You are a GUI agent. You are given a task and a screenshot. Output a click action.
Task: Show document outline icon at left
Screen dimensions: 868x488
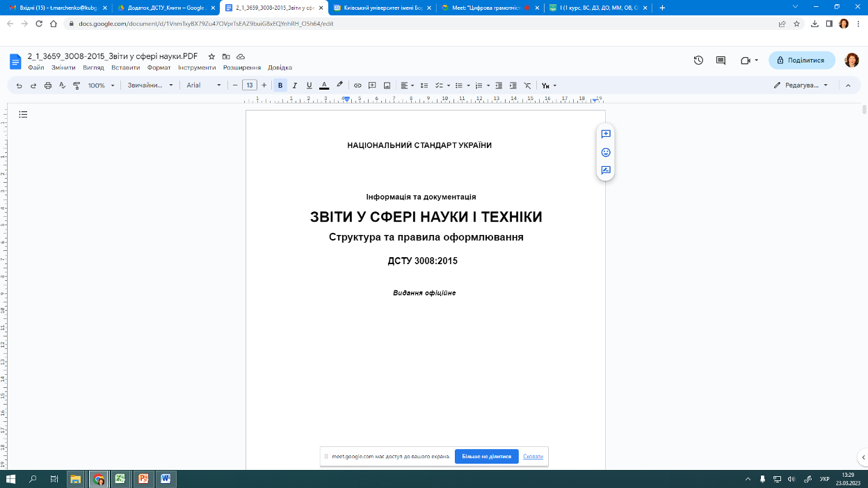click(x=23, y=115)
